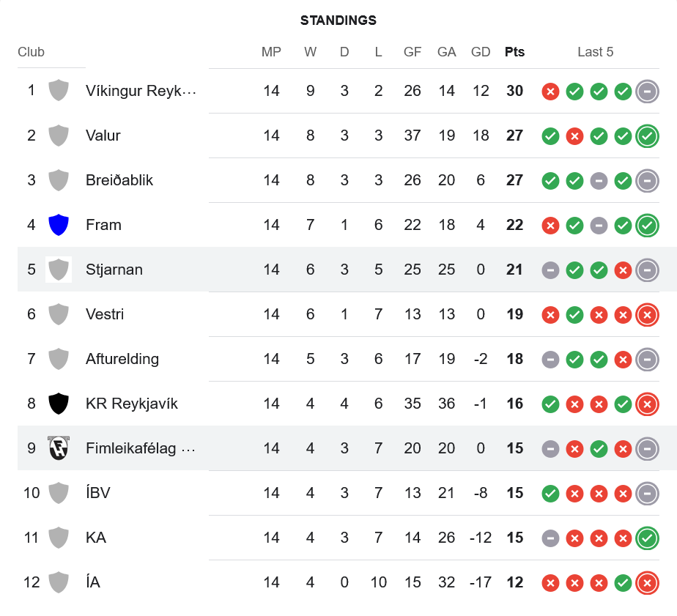
Task: Click the STANDINGS heading
Action: [x=338, y=21]
